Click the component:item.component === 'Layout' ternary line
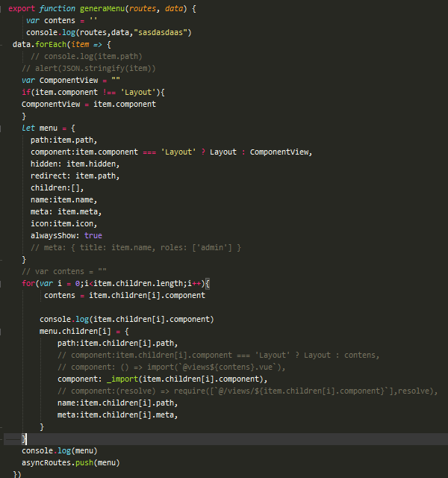This screenshot has width=448, height=478. click(x=172, y=152)
